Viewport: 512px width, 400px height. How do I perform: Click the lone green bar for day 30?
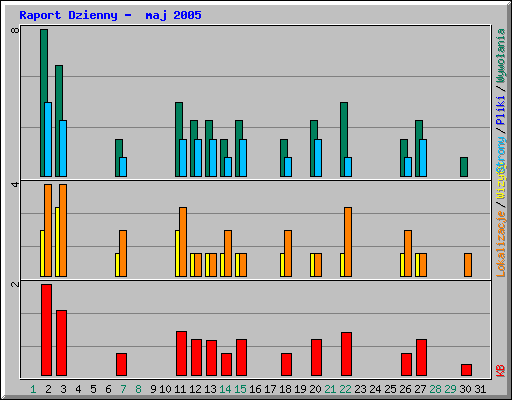(x=464, y=167)
